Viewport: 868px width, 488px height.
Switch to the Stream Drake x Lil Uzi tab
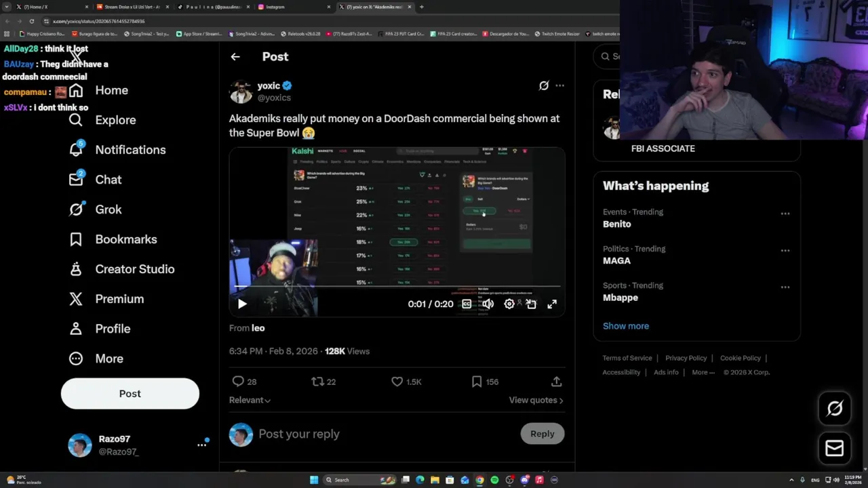132,7
